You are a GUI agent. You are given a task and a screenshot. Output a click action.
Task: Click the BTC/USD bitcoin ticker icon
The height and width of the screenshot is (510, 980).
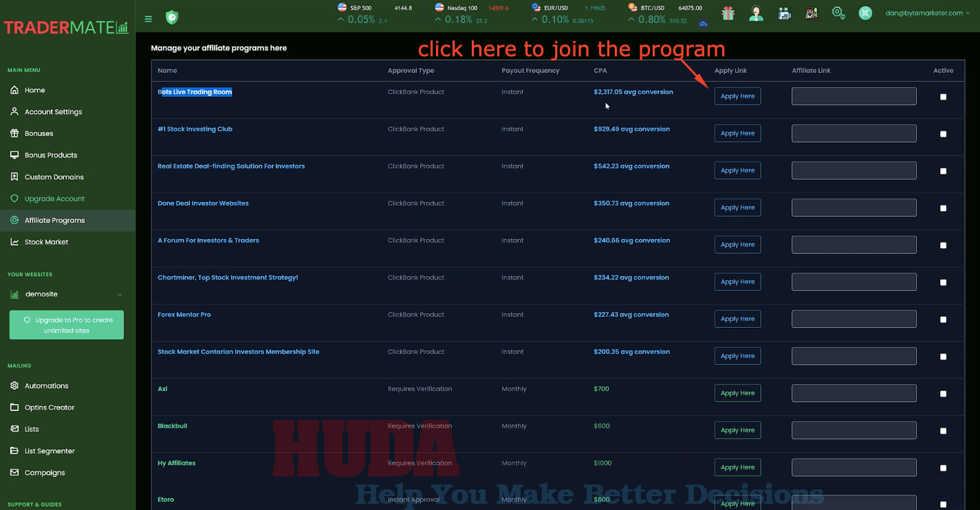point(633,8)
